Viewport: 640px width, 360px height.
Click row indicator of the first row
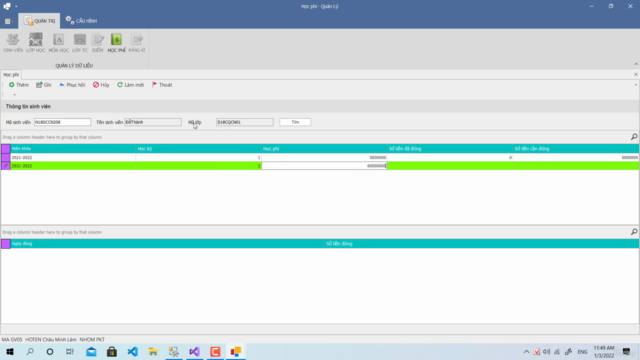pyautogui.click(x=6, y=158)
